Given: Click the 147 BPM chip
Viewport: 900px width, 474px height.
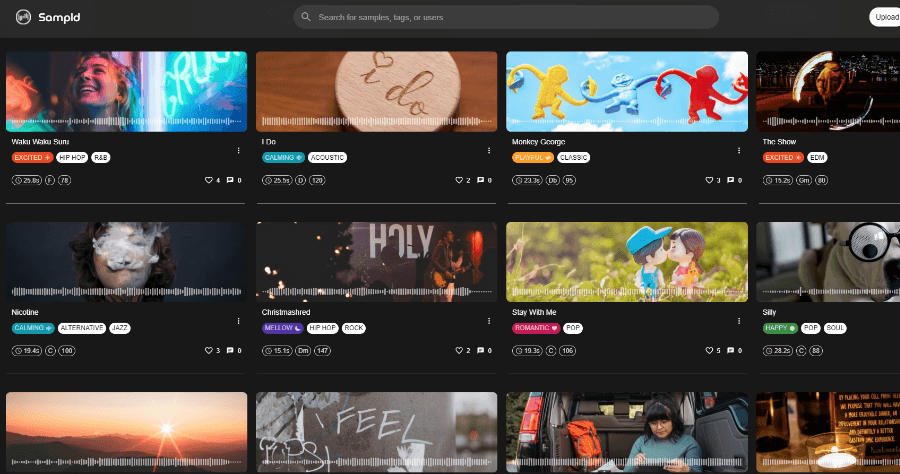Looking at the screenshot, I should pyautogui.click(x=322, y=351).
